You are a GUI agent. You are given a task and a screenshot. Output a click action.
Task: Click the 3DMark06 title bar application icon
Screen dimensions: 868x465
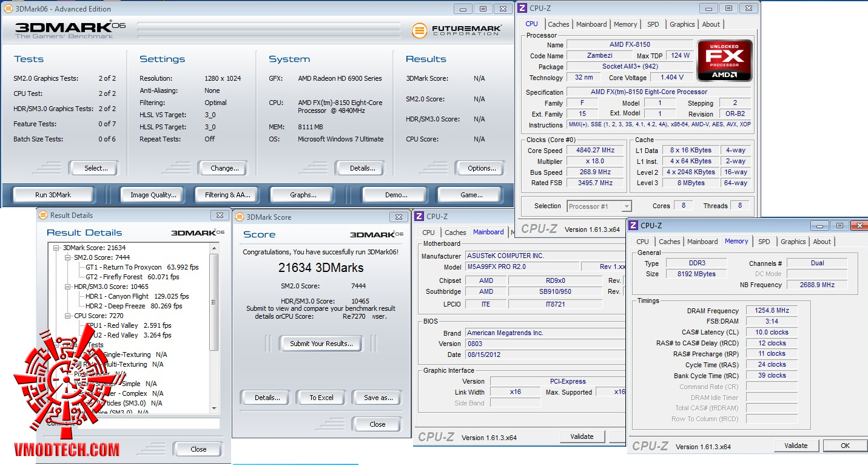click(x=8, y=9)
